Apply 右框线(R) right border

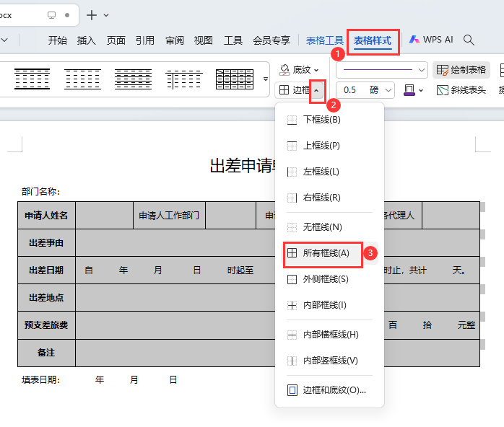(329, 198)
